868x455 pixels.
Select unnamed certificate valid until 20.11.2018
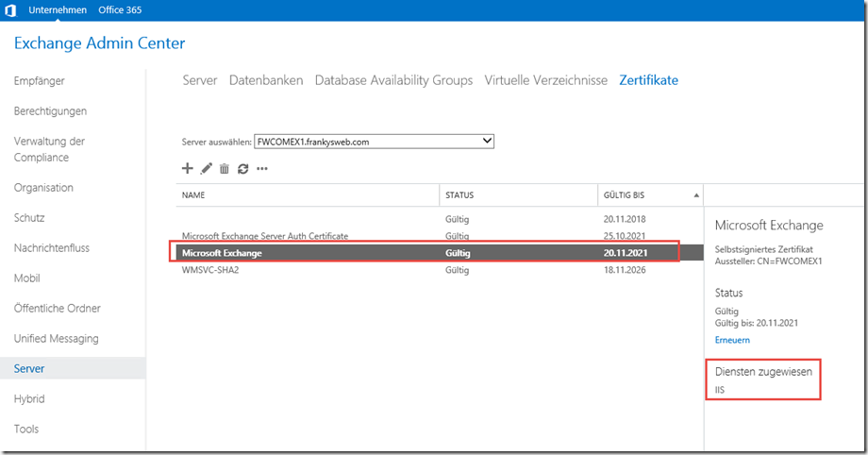point(440,219)
